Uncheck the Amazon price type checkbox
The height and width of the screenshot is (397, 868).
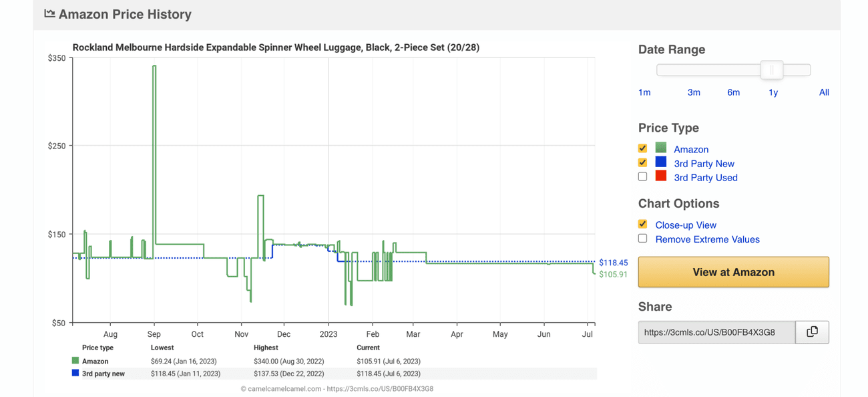pos(642,148)
